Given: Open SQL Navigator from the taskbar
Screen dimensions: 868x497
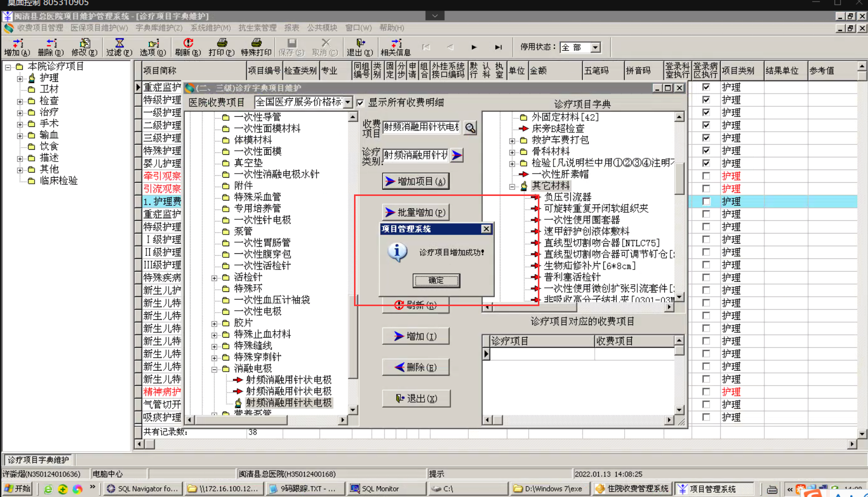Looking at the screenshot, I should click(x=143, y=489).
